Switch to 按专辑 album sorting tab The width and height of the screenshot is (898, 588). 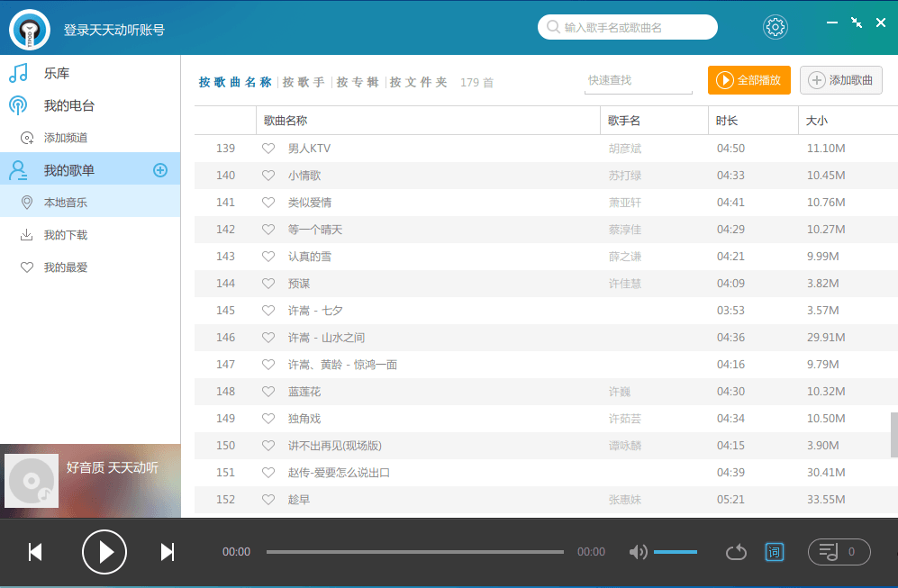click(358, 82)
